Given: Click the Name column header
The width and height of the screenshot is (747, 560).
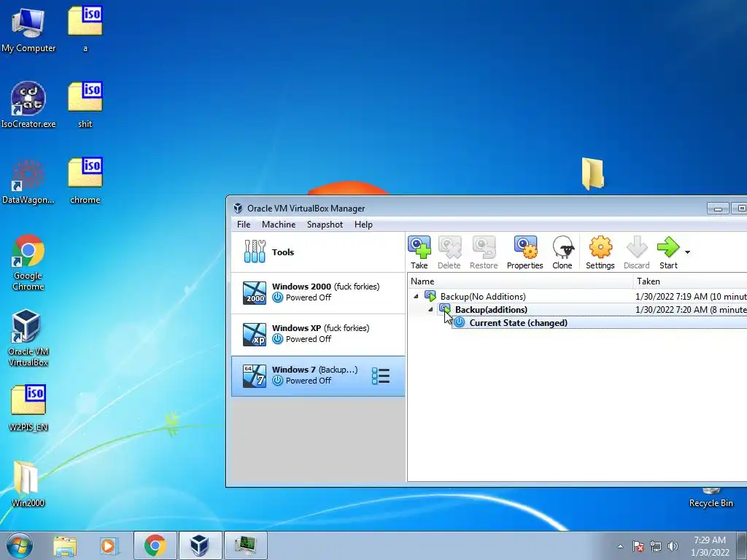Looking at the screenshot, I should coord(521,281).
